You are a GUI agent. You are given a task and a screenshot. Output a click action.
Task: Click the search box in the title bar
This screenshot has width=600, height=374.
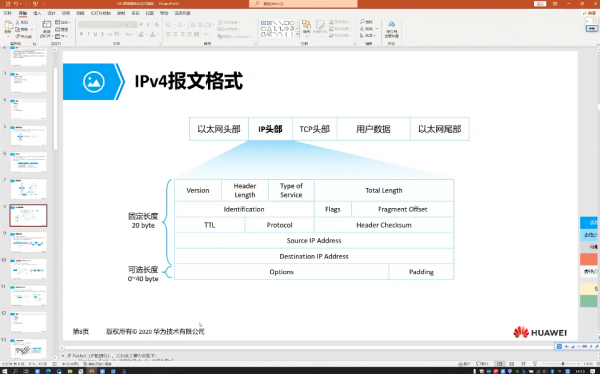[x=303, y=4]
